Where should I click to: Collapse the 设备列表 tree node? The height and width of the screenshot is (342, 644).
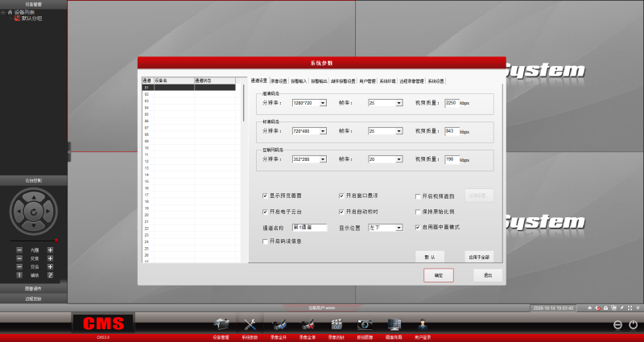point(3,12)
